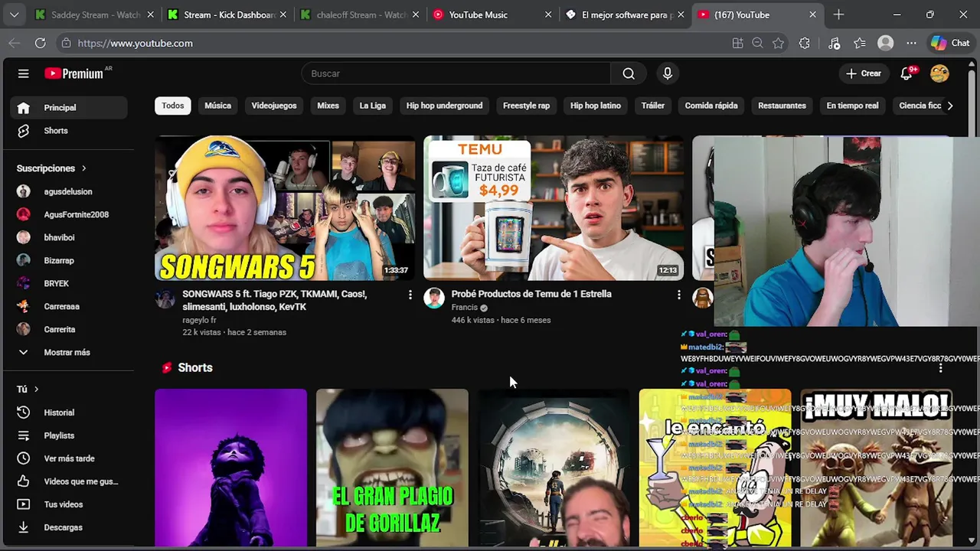Open El Gran Plagio de Gorillaz short
Screen dimensions: 980x551
click(392, 468)
